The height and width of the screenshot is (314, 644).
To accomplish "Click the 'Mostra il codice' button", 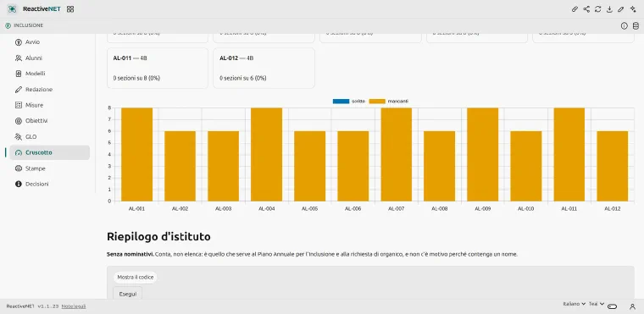I will (x=135, y=278).
